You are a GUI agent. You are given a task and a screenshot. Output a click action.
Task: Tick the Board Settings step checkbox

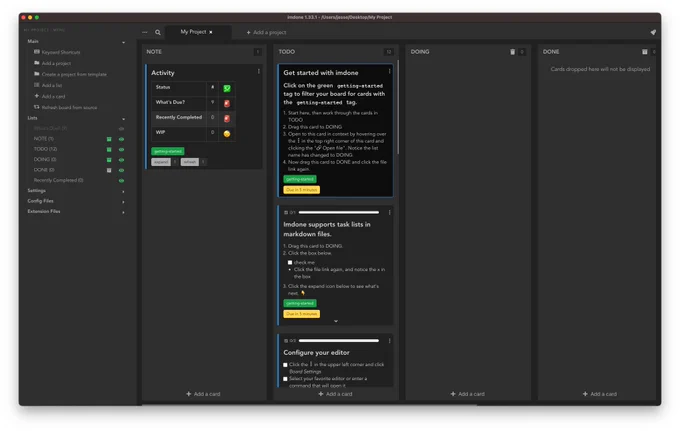point(285,365)
